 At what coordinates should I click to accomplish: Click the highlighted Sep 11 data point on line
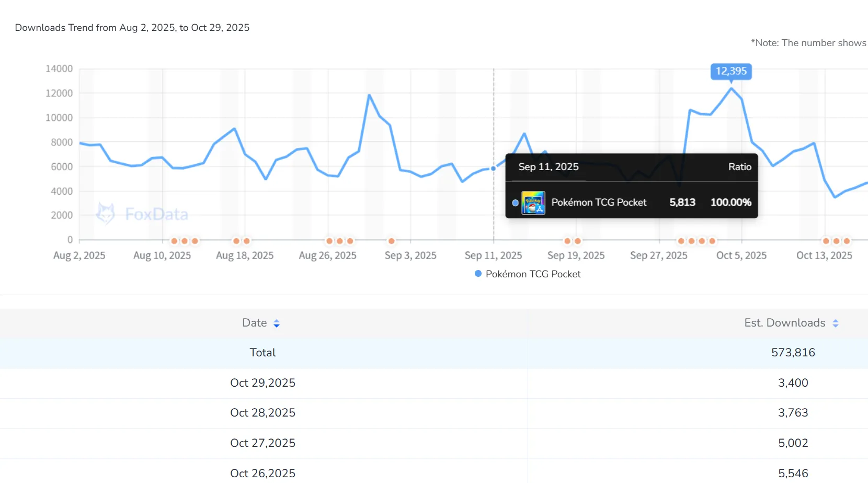click(x=493, y=169)
